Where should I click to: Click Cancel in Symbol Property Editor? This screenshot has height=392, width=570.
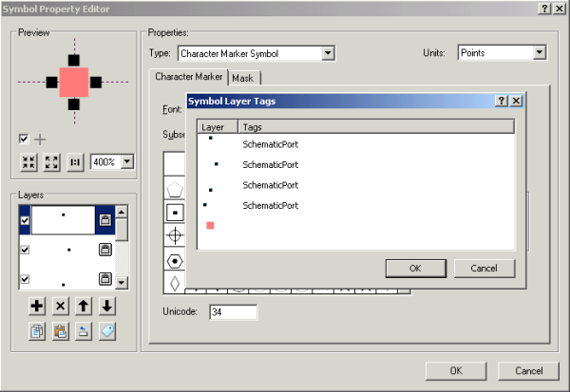pyautogui.click(x=529, y=370)
